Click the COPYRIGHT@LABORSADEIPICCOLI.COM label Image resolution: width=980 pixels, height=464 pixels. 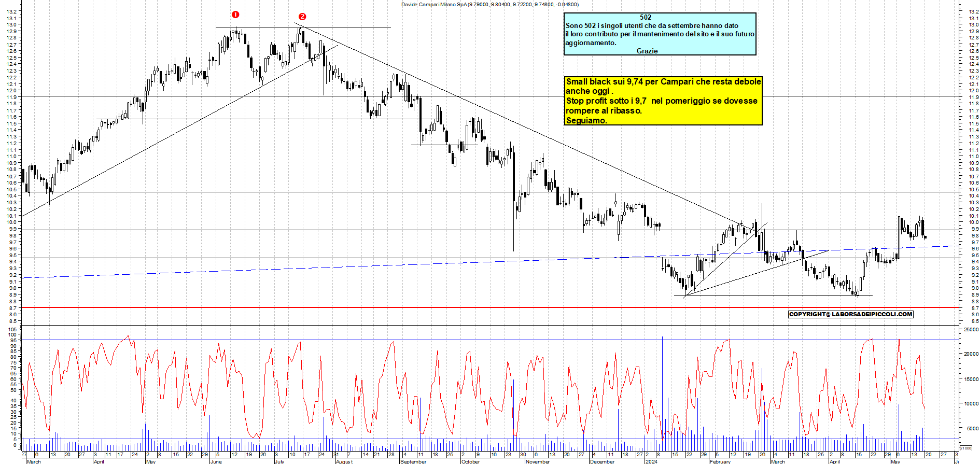pos(851,314)
